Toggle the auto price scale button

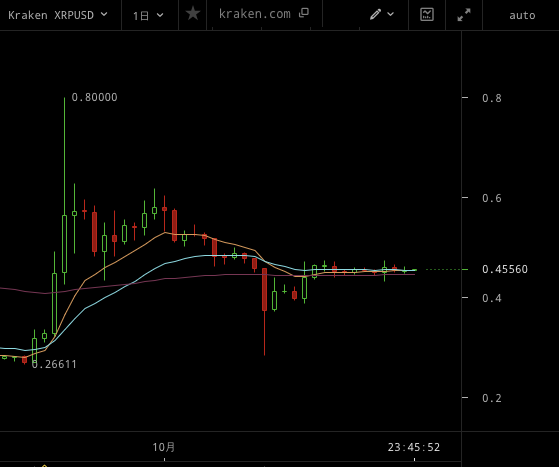(522, 15)
